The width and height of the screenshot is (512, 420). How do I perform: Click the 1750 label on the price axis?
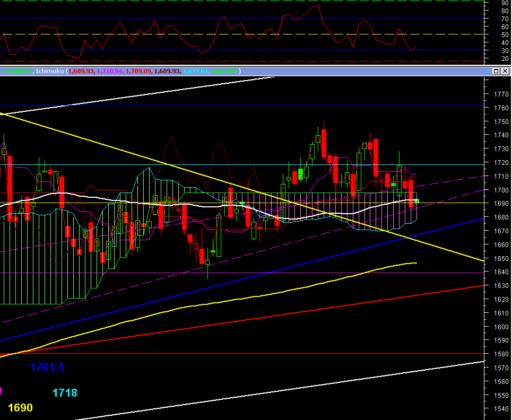tap(501, 122)
